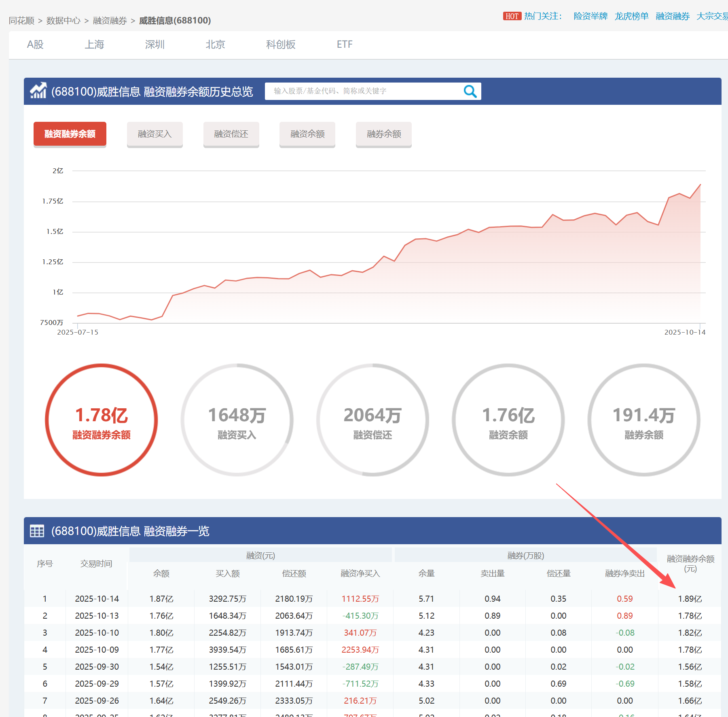Open the 龙虎榜单 hot link

pyautogui.click(x=631, y=16)
